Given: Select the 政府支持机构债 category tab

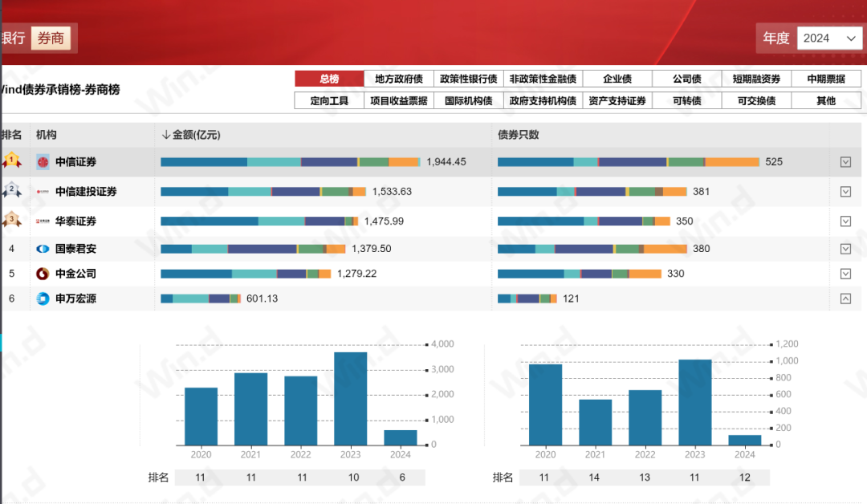Looking at the screenshot, I should [543, 100].
